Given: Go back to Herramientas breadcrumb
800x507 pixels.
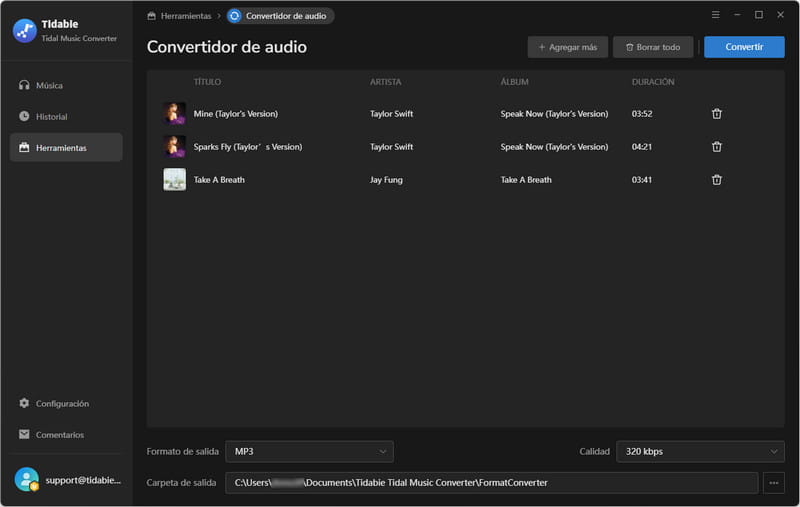Looking at the screenshot, I should click(x=179, y=16).
